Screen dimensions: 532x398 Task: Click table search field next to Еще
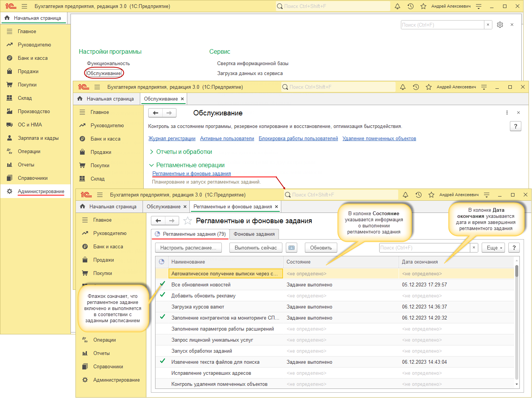pos(425,248)
